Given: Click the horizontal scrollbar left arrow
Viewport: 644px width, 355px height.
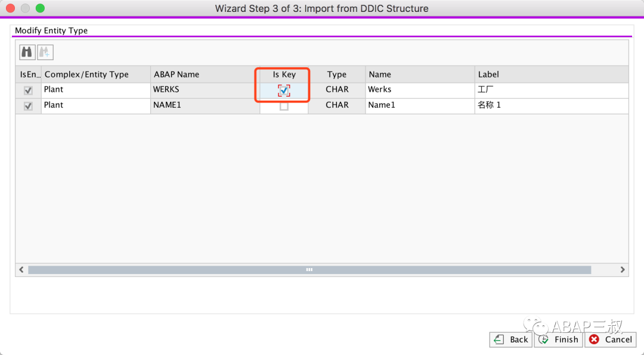Looking at the screenshot, I should (x=21, y=270).
